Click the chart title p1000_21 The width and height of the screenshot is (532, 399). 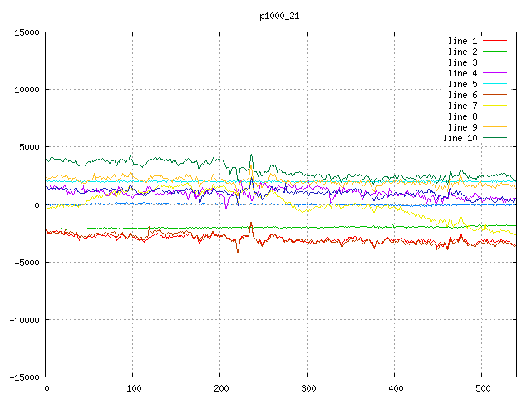[x=281, y=15]
